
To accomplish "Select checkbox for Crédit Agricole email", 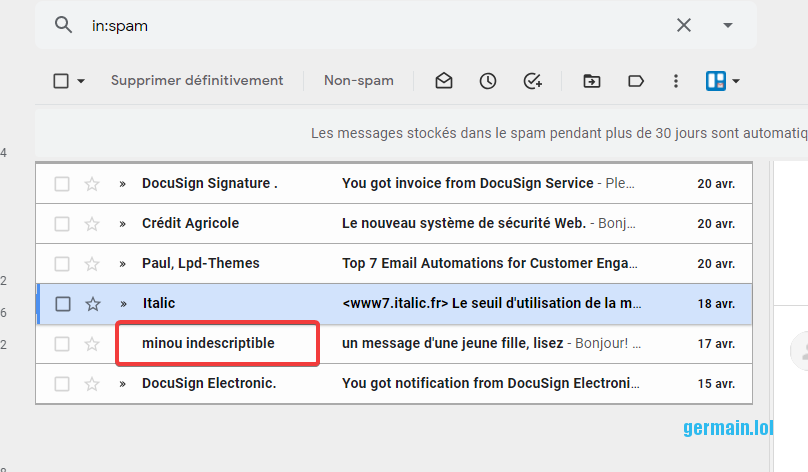I will pyautogui.click(x=62, y=224).
